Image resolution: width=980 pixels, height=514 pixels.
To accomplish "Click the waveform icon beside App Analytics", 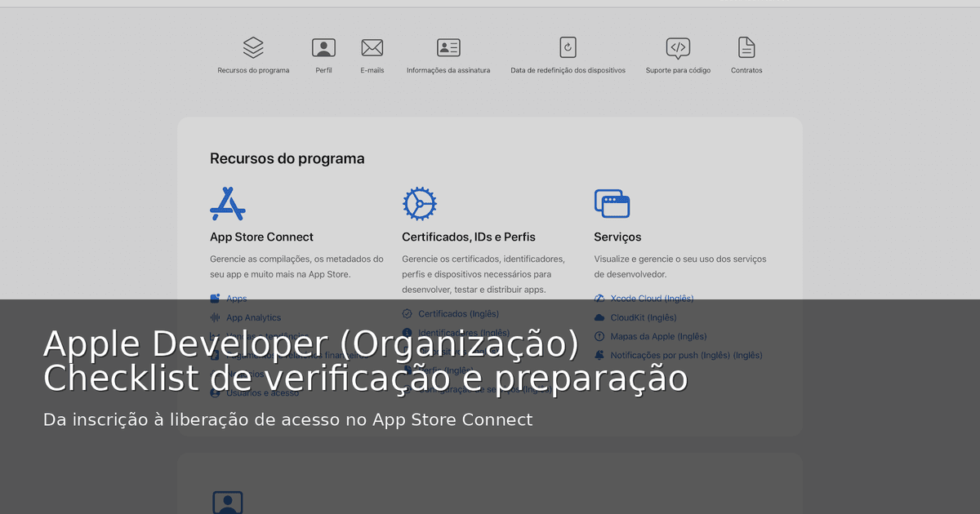I will pyautogui.click(x=215, y=317).
